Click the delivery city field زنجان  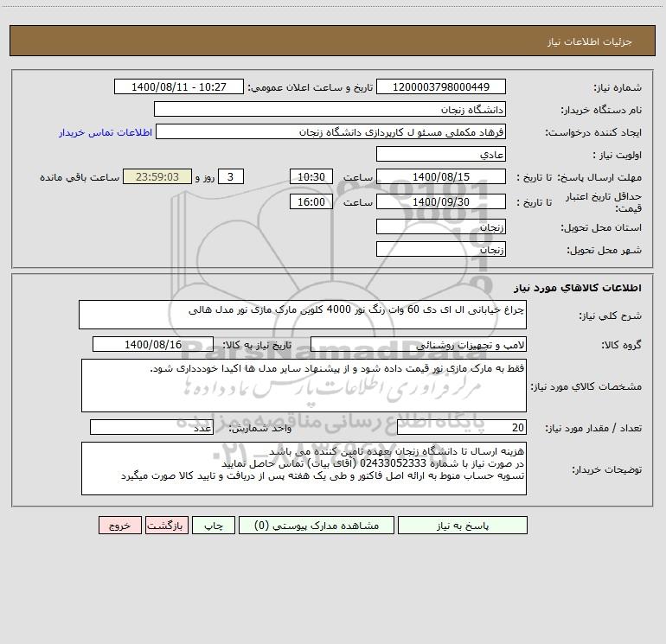441,249
